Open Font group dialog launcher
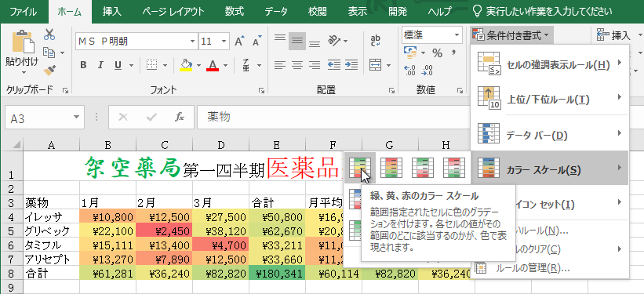Image resolution: width=644 pixels, height=294 pixels. coord(261,90)
